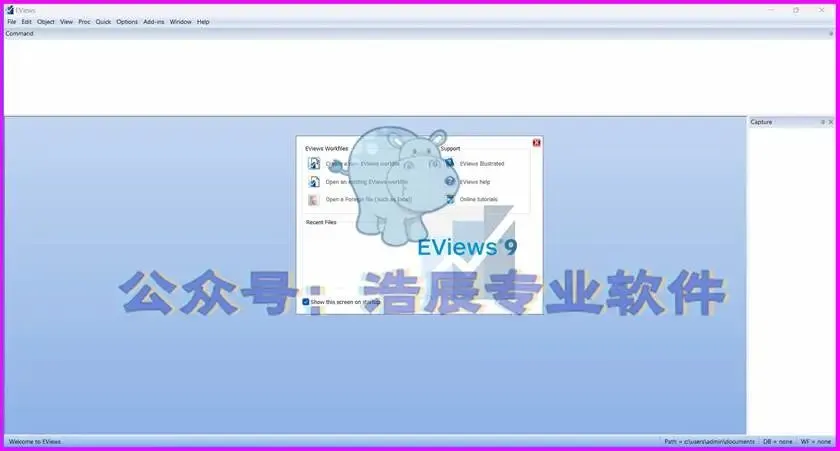The width and height of the screenshot is (840, 451).
Task: Click the EViews Illustrated book icon
Action: [x=450, y=163]
